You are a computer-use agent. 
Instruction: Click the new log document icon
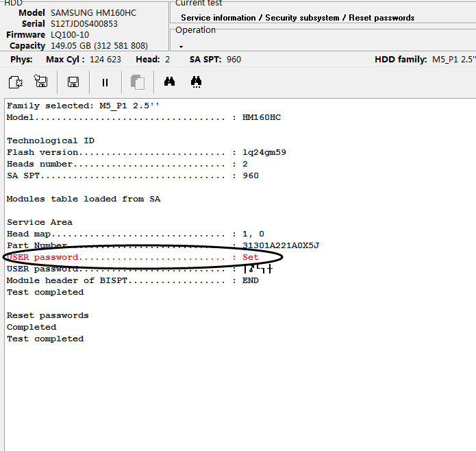coord(15,82)
